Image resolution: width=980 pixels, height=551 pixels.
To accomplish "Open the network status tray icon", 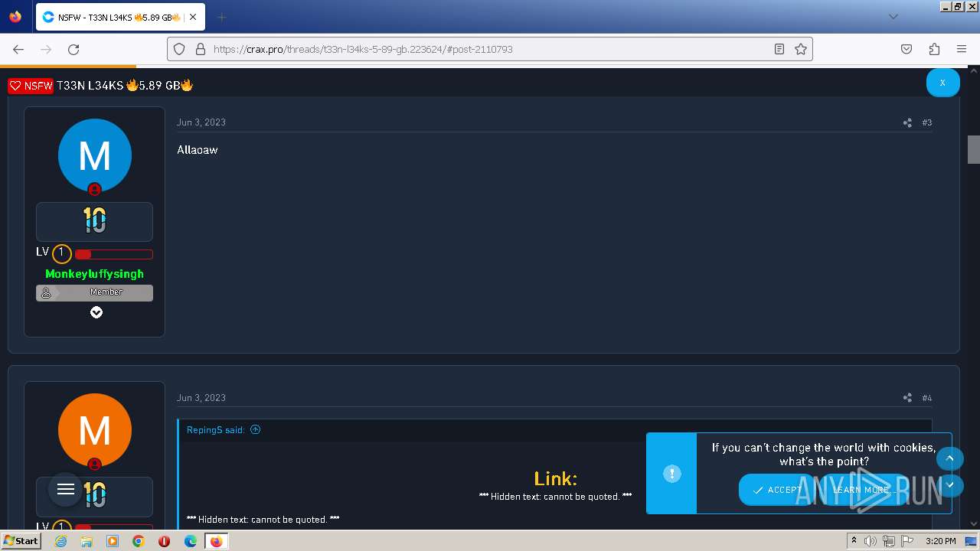I will [x=889, y=541].
